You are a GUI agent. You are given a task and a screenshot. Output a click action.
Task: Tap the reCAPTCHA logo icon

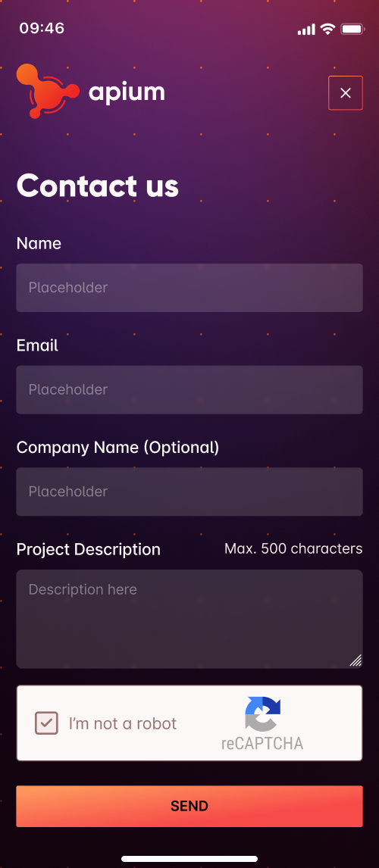click(x=262, y=714)
